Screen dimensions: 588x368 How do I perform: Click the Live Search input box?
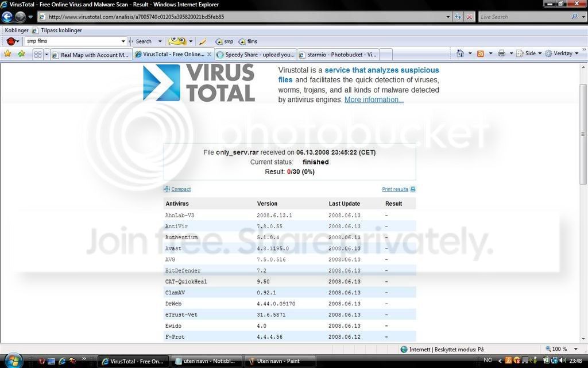(x=523, y=17)
